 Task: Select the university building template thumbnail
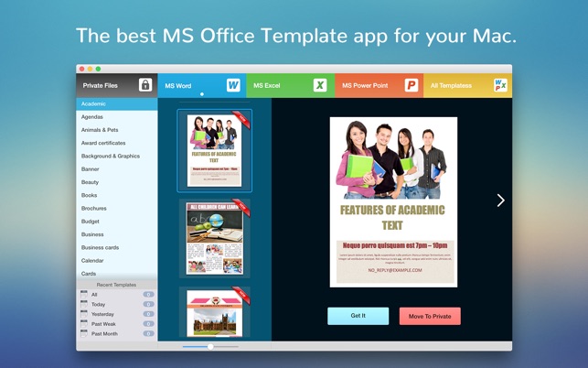[215, 314]
